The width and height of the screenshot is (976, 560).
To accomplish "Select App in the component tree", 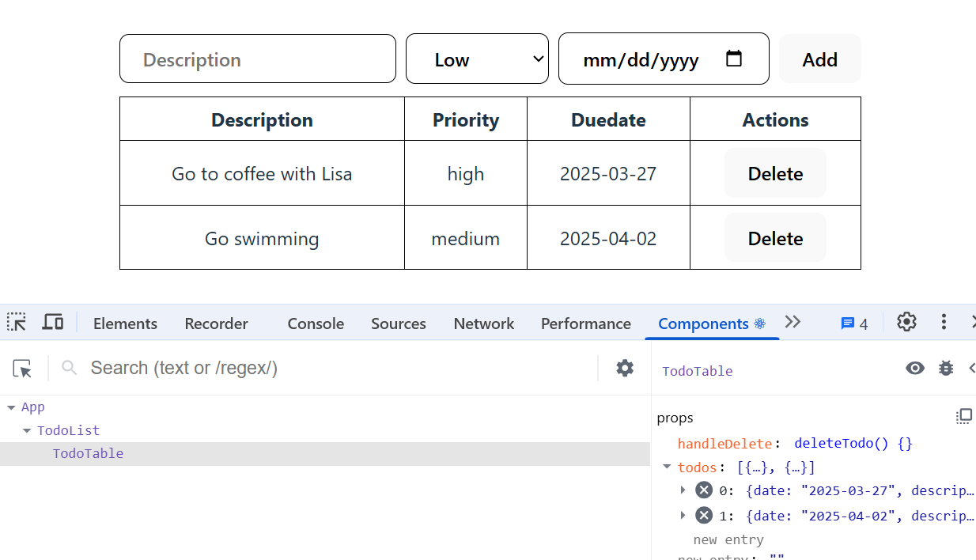I will (33, 407).
